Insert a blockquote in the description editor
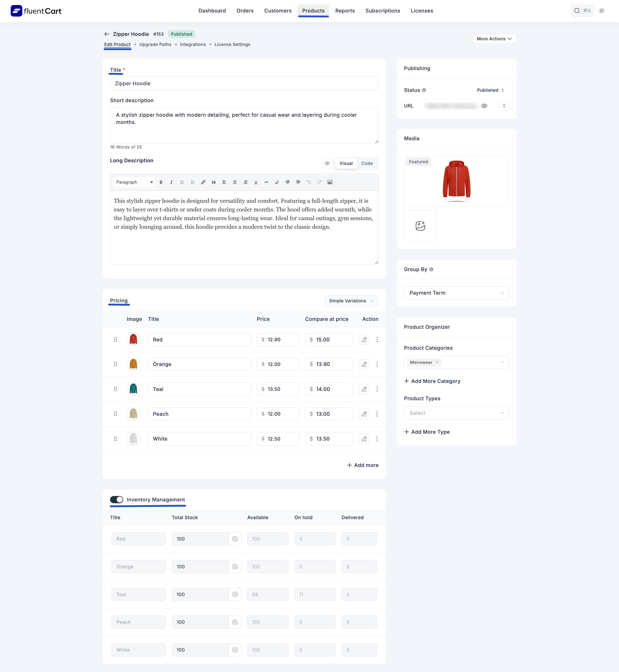 point(214,182)
